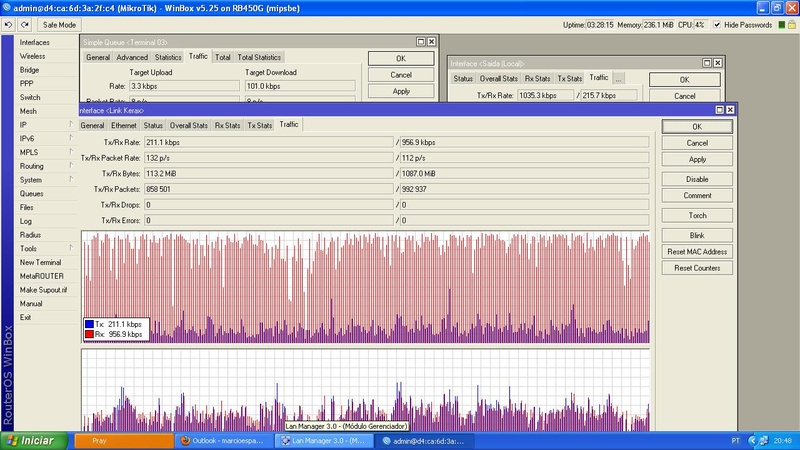Open the Interfaces menu

pos(35,42)
